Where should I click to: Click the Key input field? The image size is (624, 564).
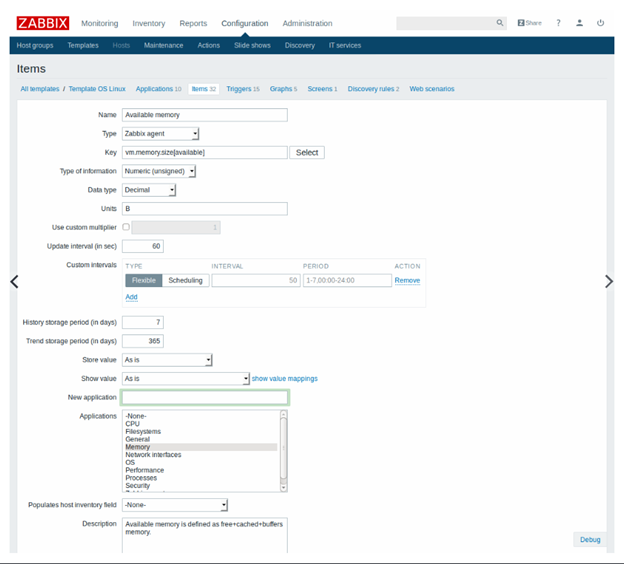(x=205, y=152)
